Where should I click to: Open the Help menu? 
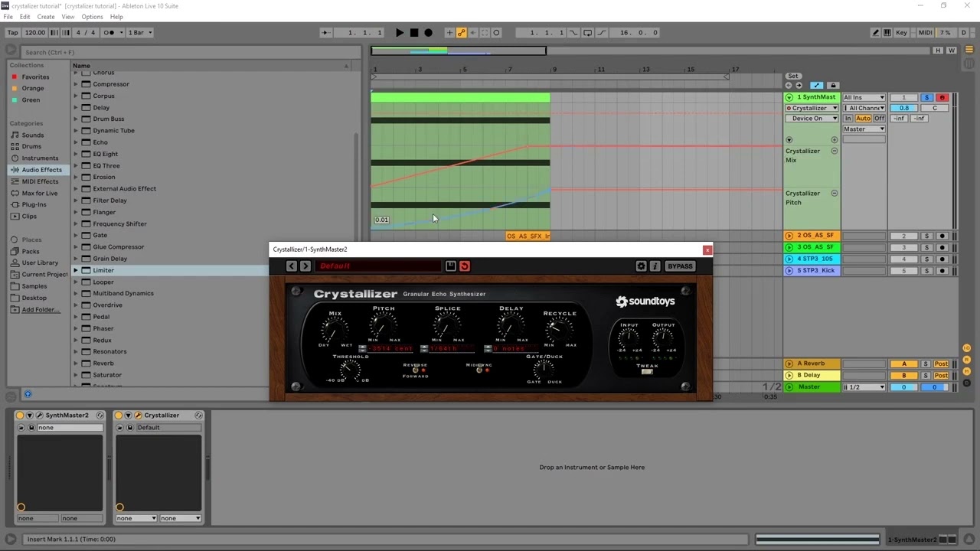[x=116, y=17]
